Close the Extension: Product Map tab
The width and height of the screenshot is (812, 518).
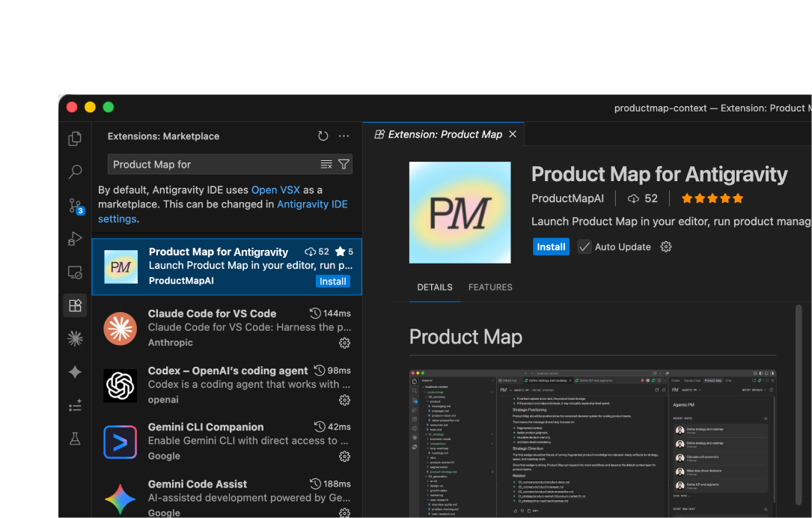coord(513,134)
